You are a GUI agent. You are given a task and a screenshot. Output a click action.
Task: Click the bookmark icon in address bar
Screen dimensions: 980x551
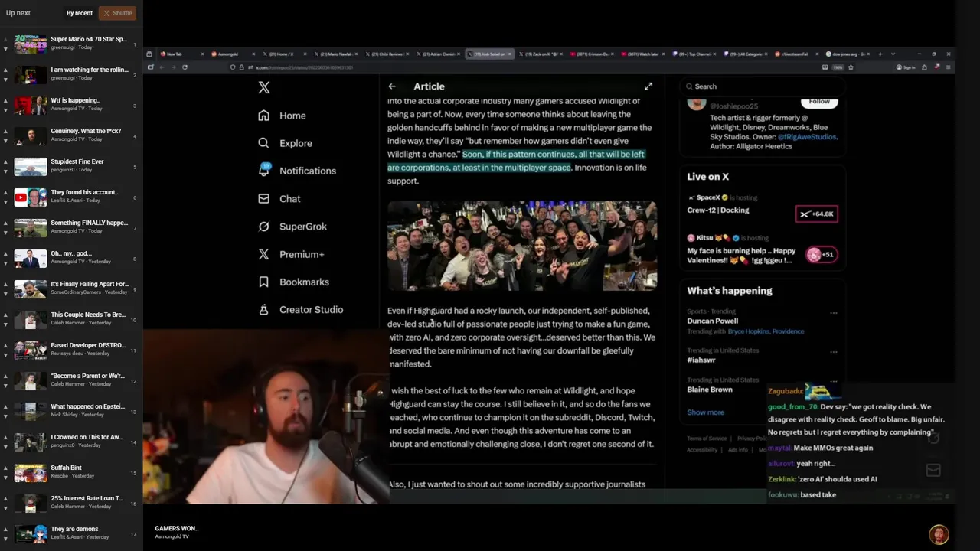851,67
